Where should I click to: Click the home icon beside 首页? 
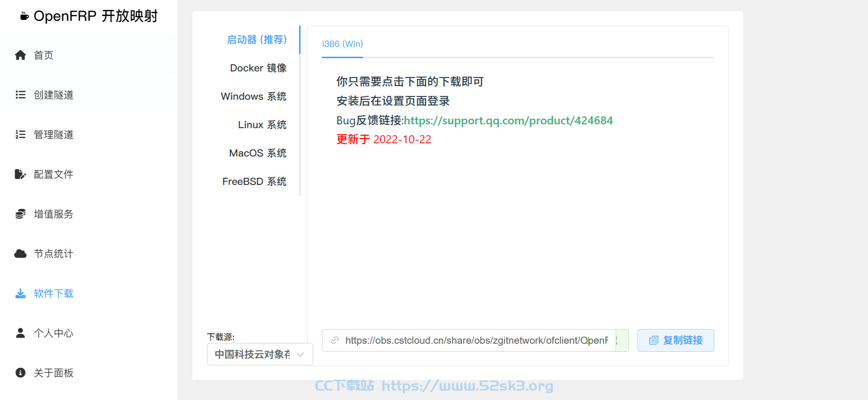pos(20,55)
